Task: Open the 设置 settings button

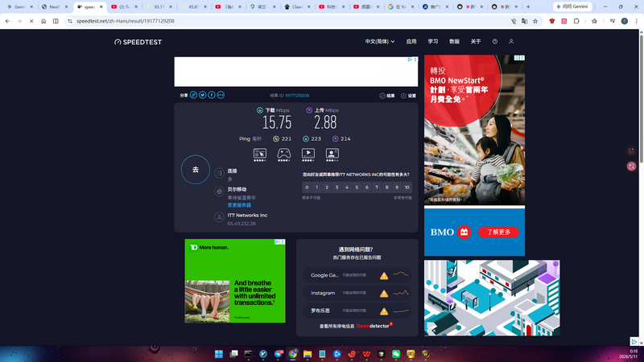Action: (408, 96)
